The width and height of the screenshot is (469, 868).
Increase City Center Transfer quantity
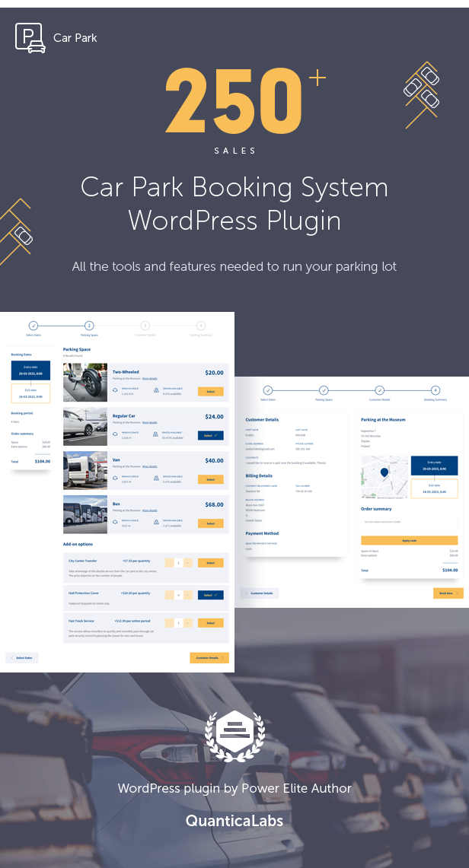188,563
